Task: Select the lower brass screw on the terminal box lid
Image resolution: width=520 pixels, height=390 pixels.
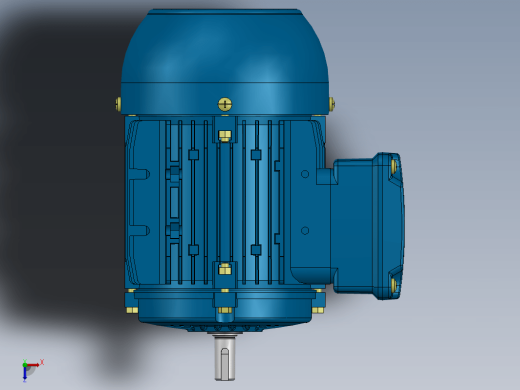Action: pos(394,285)
